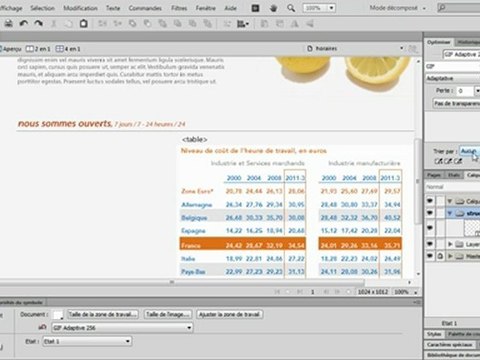Viewport: 480px width, 360px height.
Task: Collapse the selected blue layer triangle
Action: click(450, 213)
